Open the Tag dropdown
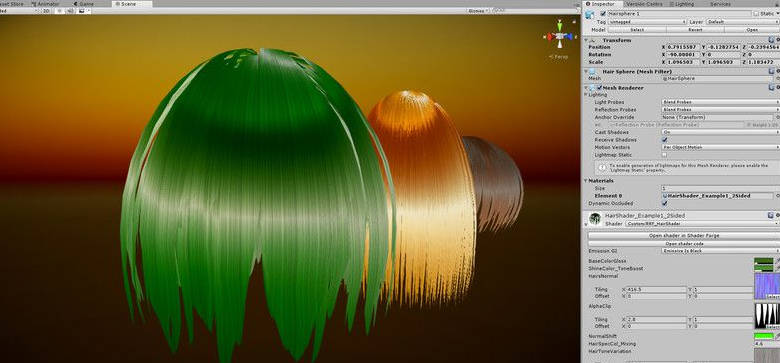780x363 pixels. pyautogui.click(x=648, y=22)
